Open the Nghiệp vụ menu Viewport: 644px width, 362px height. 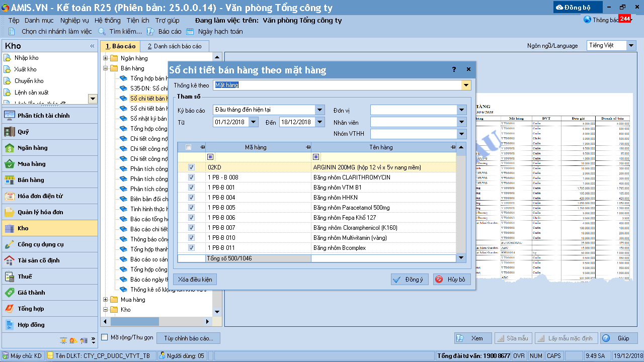tap(74, 21)
